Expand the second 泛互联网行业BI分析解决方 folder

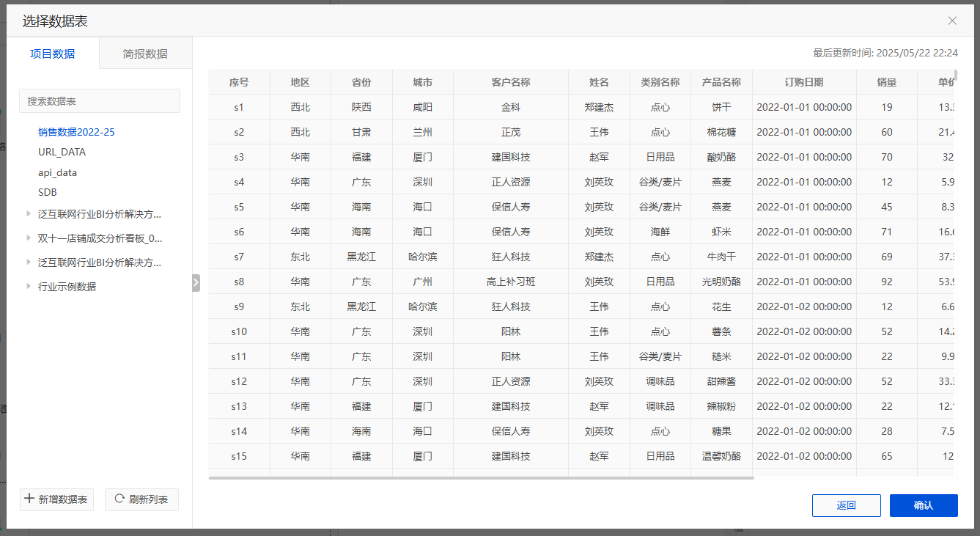coord(29,262)
